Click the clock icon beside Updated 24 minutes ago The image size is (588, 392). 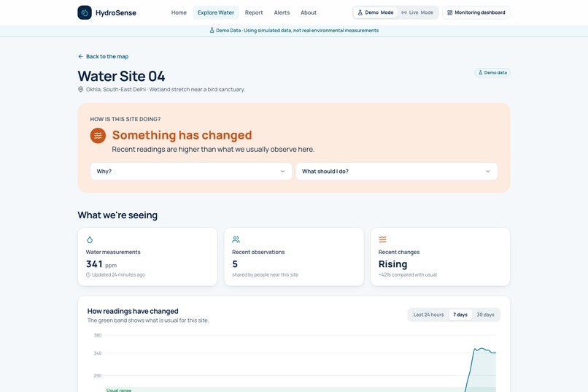(x=88, y=274)
